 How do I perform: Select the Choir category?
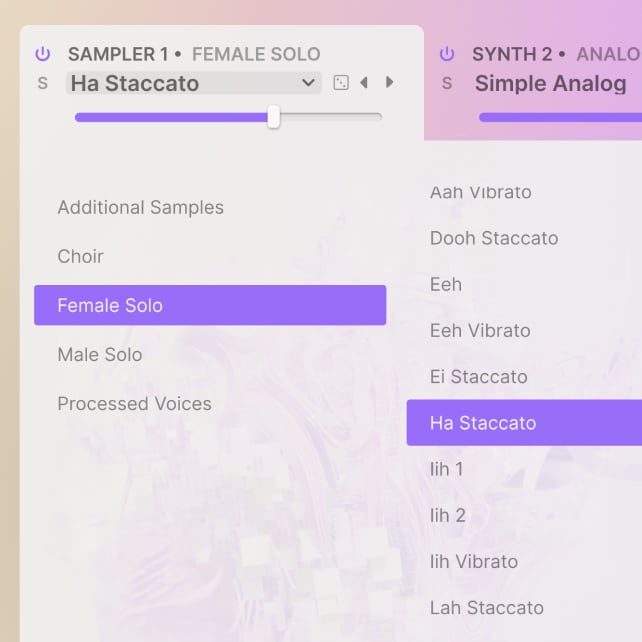coord(81,257)
